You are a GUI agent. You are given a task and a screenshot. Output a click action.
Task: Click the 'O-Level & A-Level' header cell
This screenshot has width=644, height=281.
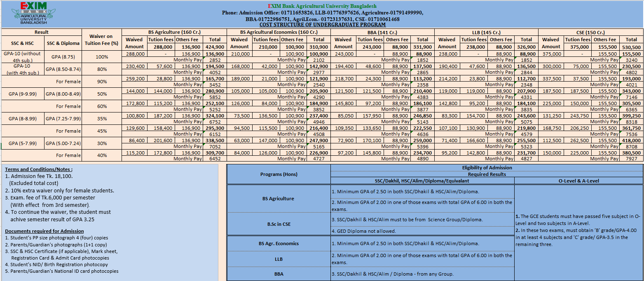coord(578,180)
